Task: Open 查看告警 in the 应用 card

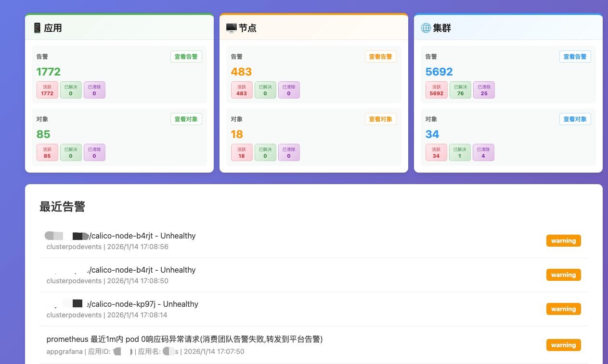Action: (x=186, y=57)
